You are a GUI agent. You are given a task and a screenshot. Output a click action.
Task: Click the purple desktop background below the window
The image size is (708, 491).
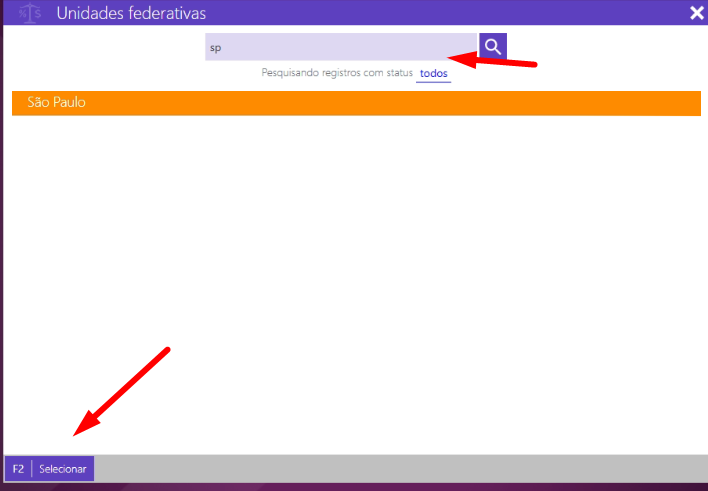[x=400, y=486]
